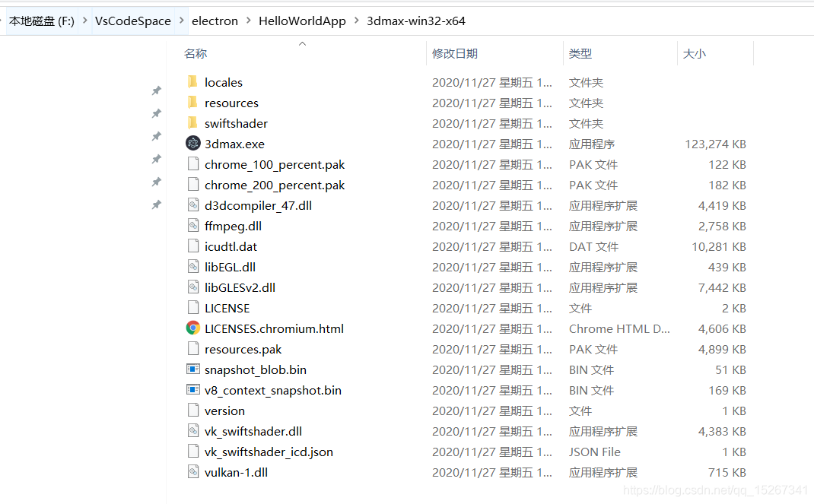Select the resources folder icon
814x504 pixels.
(x=192, y=103)
